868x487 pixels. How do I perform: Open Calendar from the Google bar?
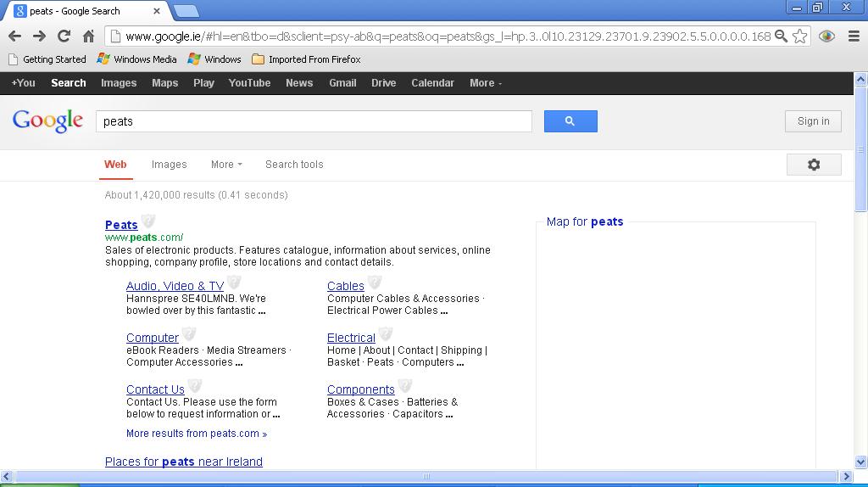pos(432,83)
